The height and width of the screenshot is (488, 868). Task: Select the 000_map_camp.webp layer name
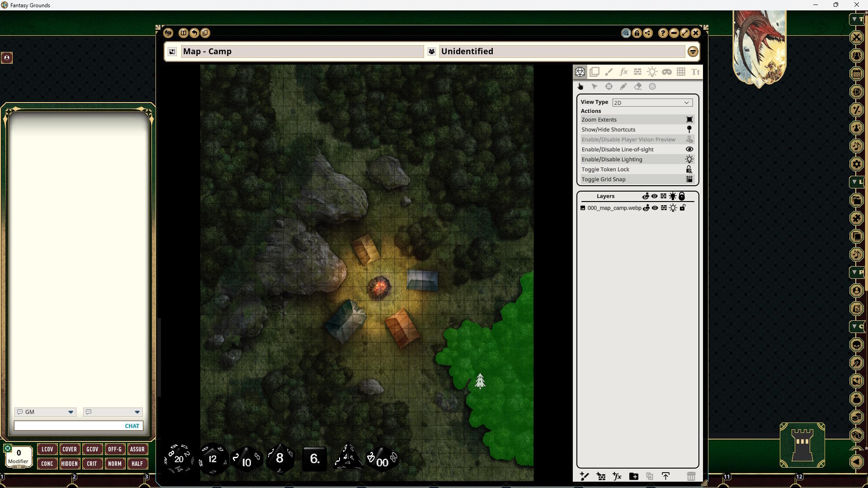[x=614, y=208]
